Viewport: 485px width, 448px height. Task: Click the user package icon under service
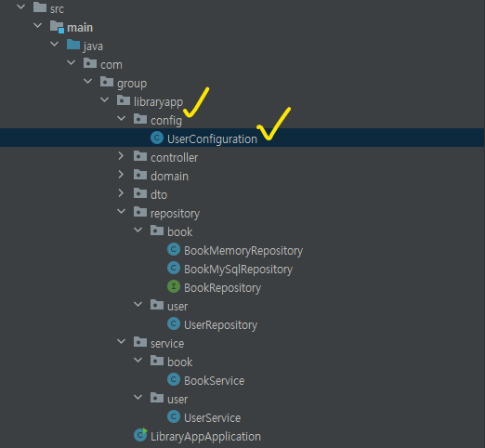click(x=157, y=398)
